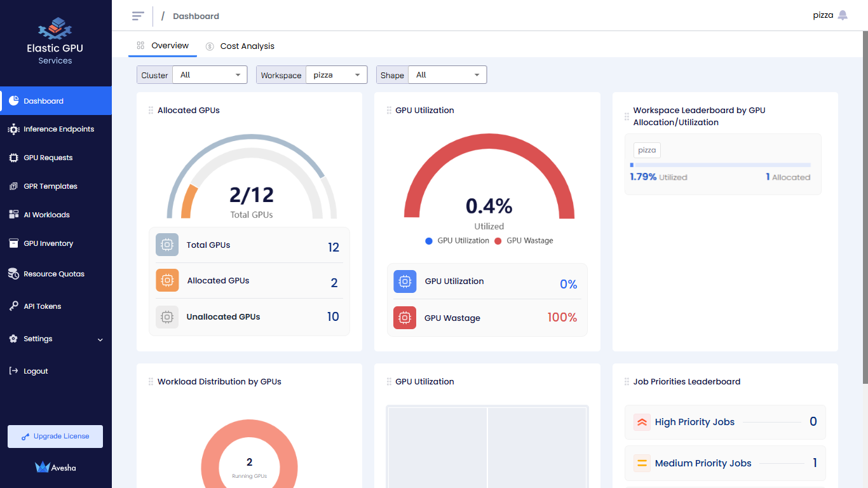Click 2/12 Total GPUs value
Image resolution: width=868 pixels, height=488 pixels.
(x=252, y=194)
